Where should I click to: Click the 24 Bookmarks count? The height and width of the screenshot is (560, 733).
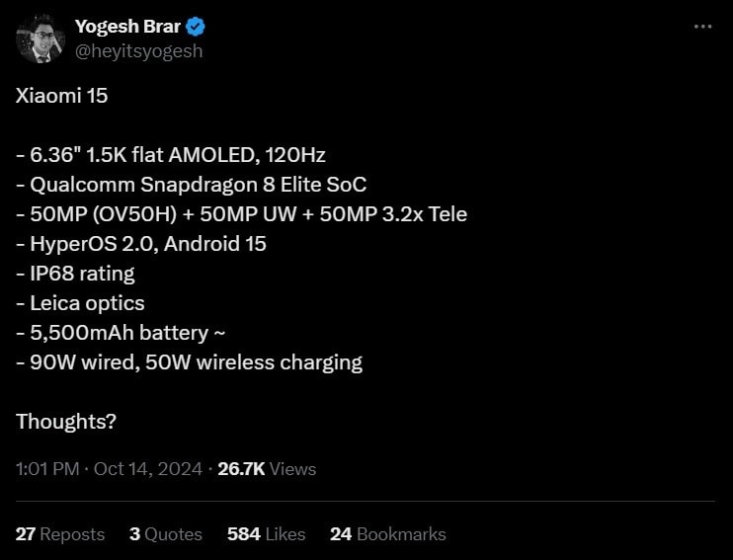(387, 534)
